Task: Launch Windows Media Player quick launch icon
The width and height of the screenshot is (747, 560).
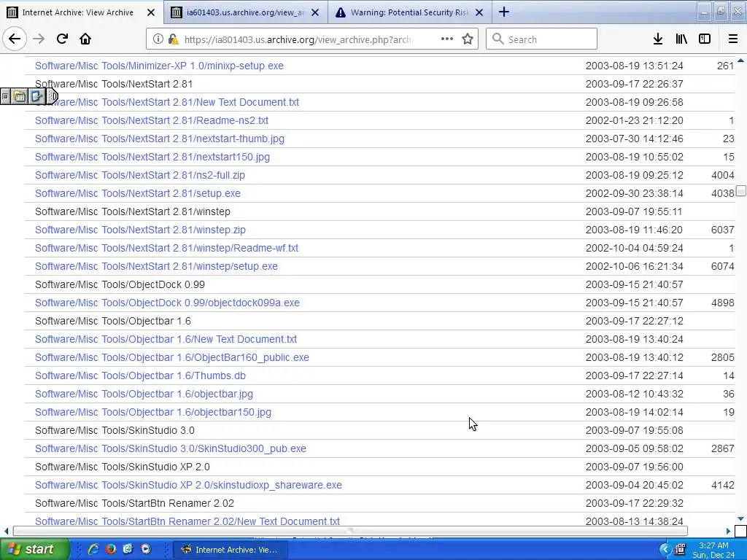Action: [146, 549]
